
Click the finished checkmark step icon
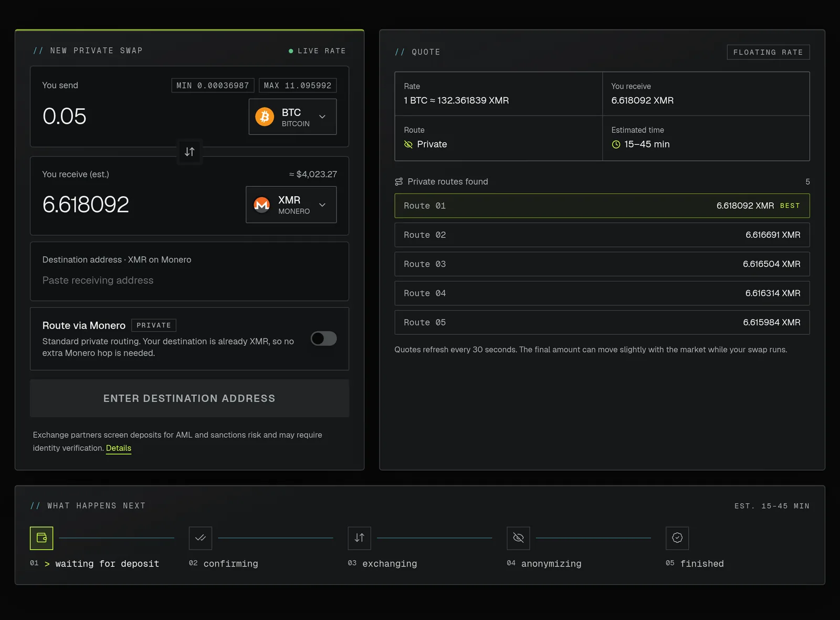(x=677, y=538)
